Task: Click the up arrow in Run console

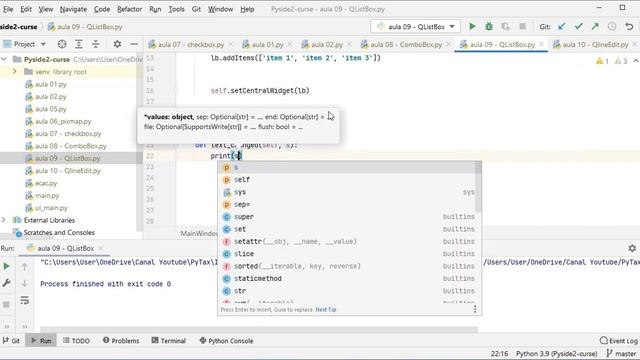Action: tap(24, 267)
